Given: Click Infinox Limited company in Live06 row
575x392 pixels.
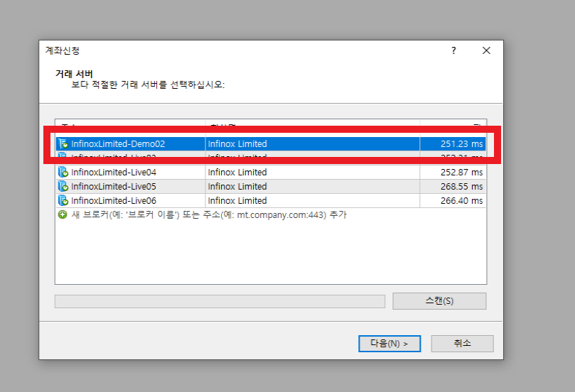Looking at the screenshot, I should [x=237, y=201].
